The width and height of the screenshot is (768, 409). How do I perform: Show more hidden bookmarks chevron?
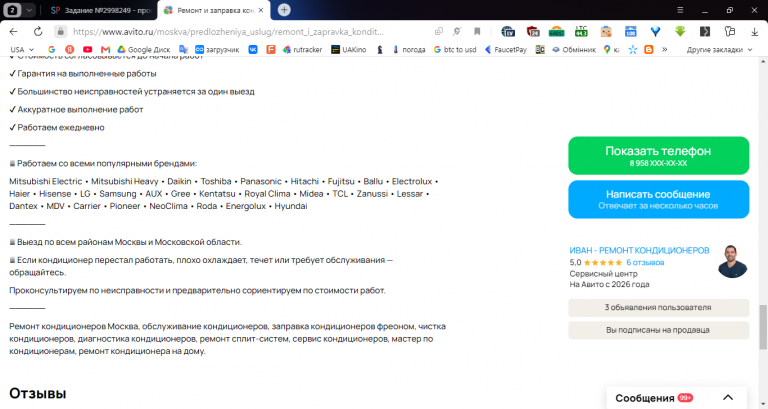664,49
